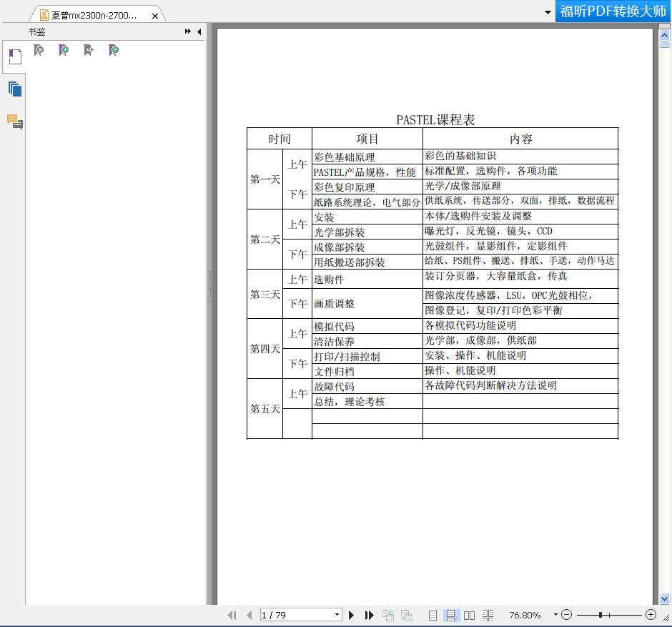
Task: Close the 夏普mx2300n document tab
Action: 155,16
